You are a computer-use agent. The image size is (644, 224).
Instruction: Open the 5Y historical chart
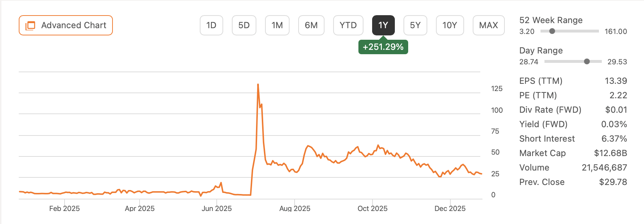point(415,25)
